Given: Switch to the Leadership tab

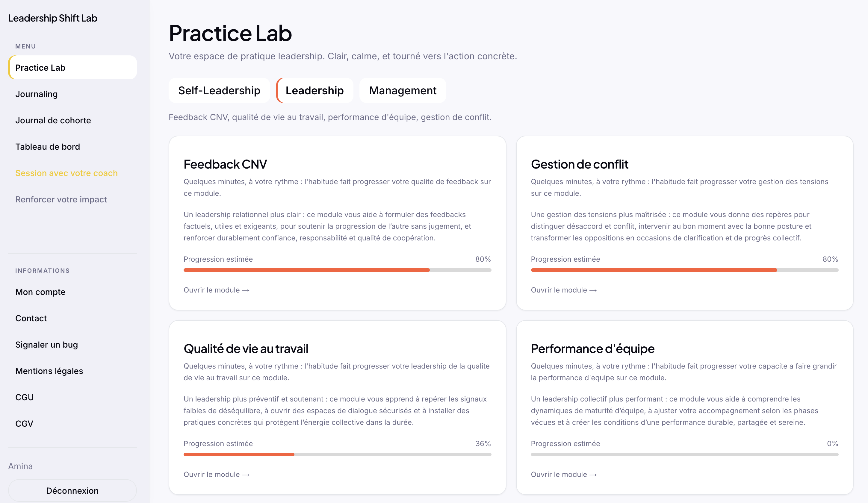Looking at the screenshot, I should point(314,90).
